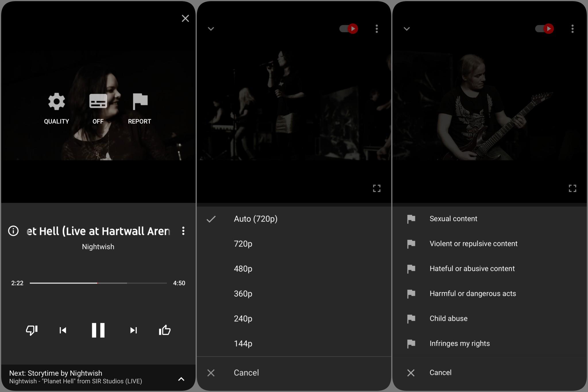Report as Sexual content

pos(490,219)
